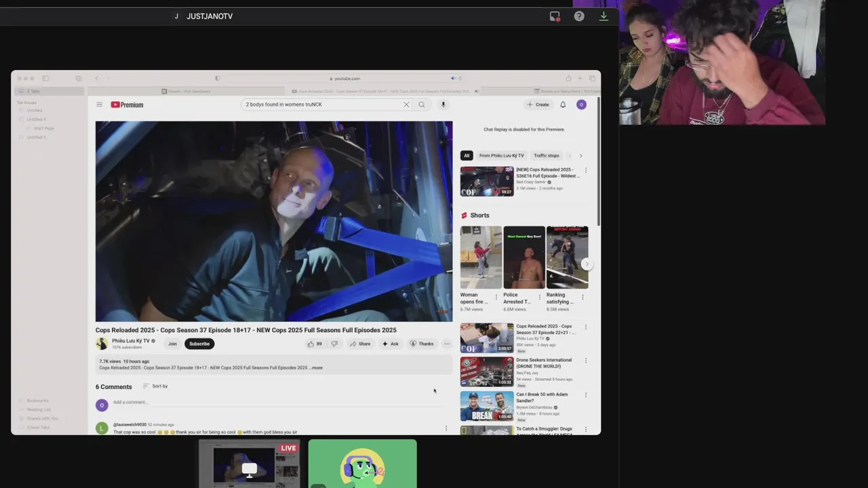This screenshot has width=868, height=488.
Task: Select the From Phiêu Lưu Ký TV chip
Action: click(x=502, y=156)
